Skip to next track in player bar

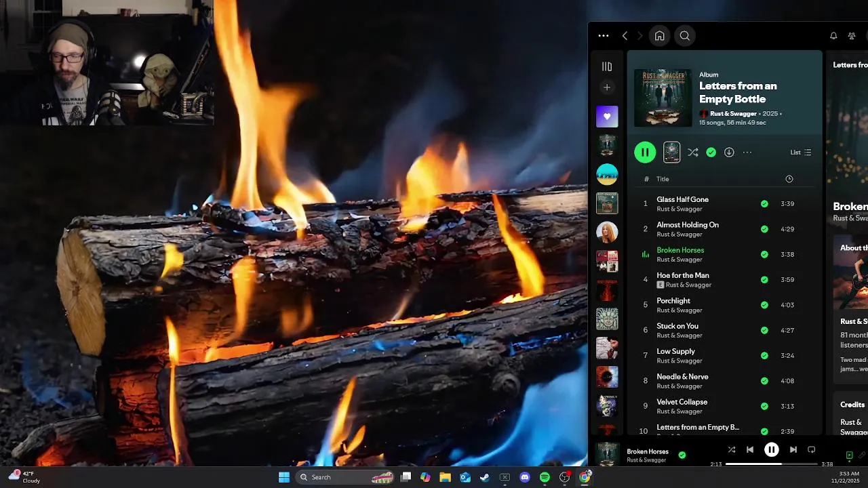tap(793, 449)
